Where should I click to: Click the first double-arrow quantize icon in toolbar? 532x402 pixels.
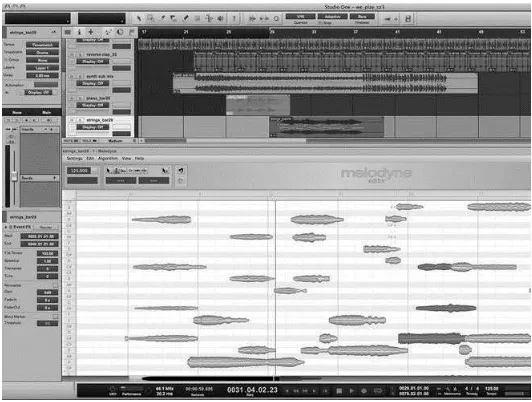(252, 19)
